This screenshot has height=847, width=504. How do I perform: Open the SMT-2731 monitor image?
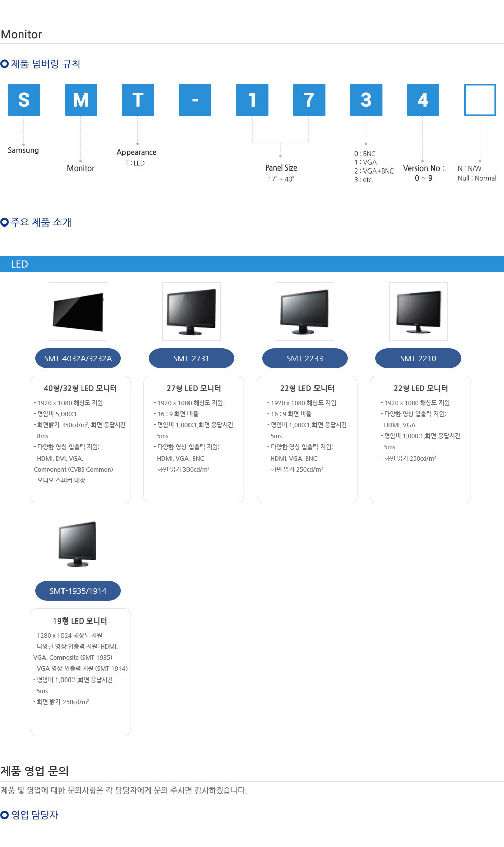[192, 311]
